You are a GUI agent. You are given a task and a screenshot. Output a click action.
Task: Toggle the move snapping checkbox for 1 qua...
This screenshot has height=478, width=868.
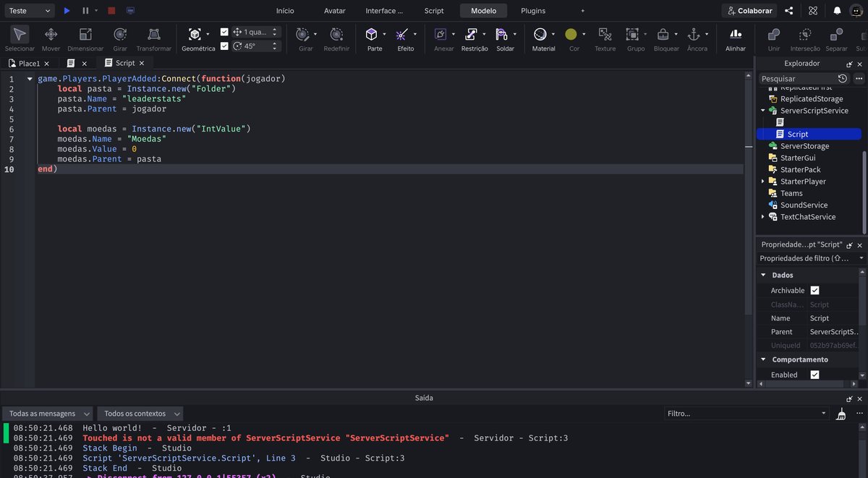click(224, 32)
